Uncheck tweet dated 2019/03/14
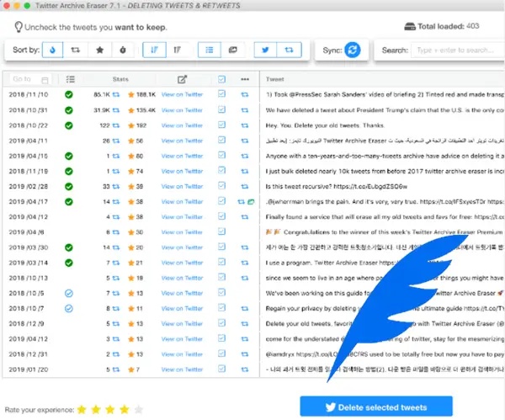Image resolution: width=505 pixels, height=420 pixels. (x=221, y=262)
